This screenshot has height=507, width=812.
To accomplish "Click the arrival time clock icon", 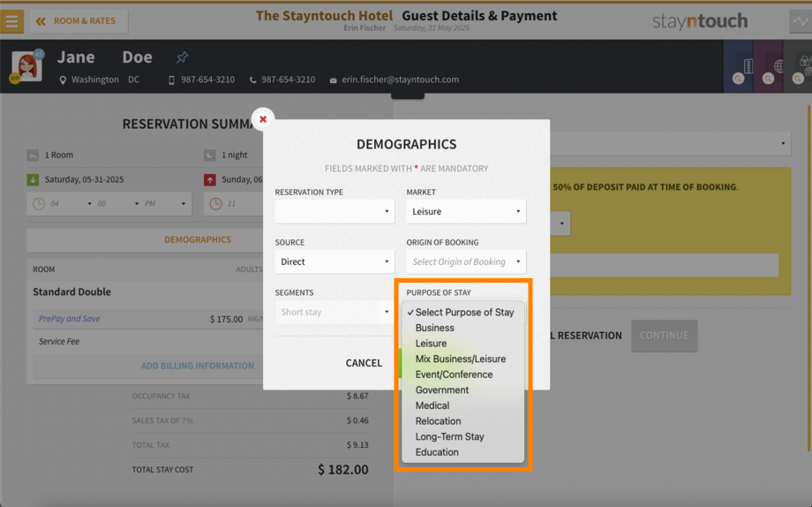I will [39, 204].
